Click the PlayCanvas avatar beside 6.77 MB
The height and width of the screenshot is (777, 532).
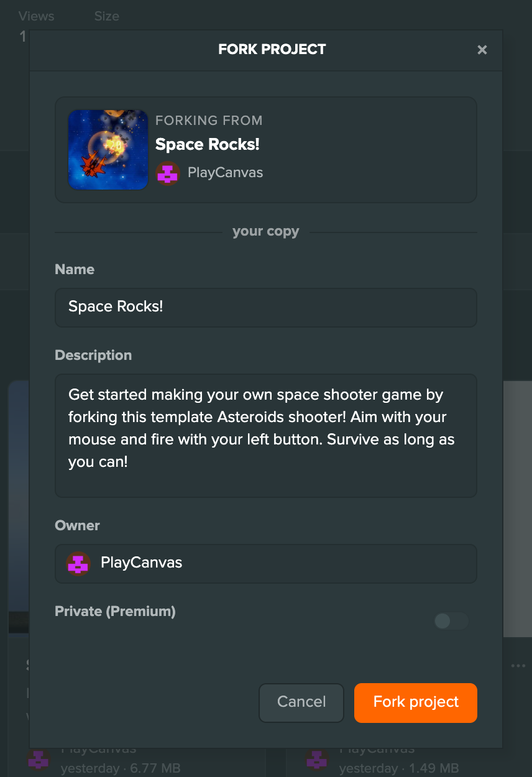39,760
